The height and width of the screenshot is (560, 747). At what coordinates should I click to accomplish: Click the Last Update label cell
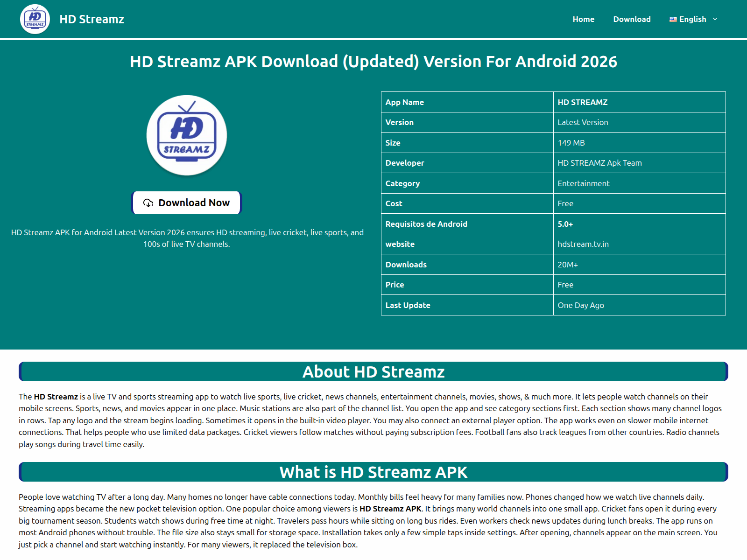tap(467, 305)
